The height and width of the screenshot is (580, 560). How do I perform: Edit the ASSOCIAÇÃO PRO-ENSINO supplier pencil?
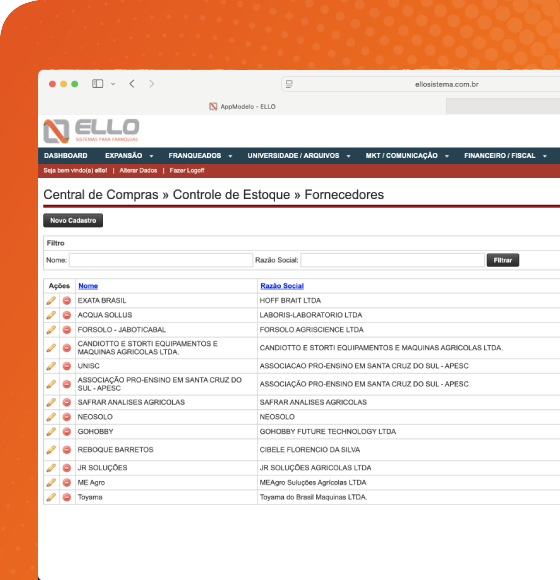click(51, 384)
